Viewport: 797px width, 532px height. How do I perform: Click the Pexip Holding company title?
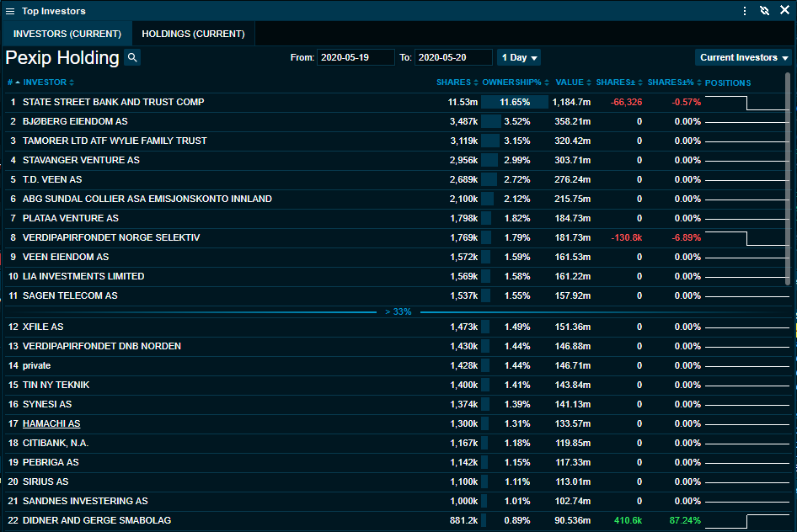tap(62, 57)
